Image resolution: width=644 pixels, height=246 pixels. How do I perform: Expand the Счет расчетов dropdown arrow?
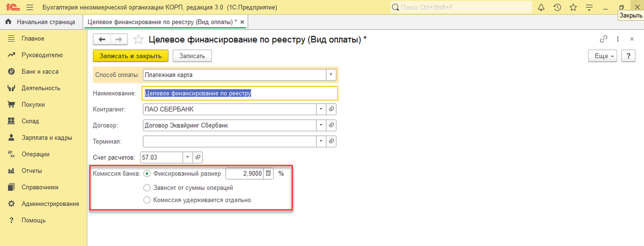click(x=187, y=158)
